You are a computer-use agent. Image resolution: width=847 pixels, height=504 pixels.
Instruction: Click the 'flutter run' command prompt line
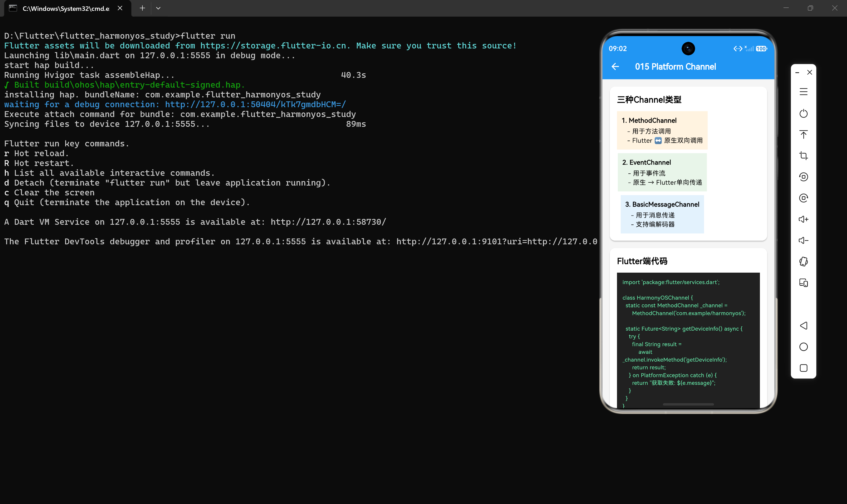[120, 36]
